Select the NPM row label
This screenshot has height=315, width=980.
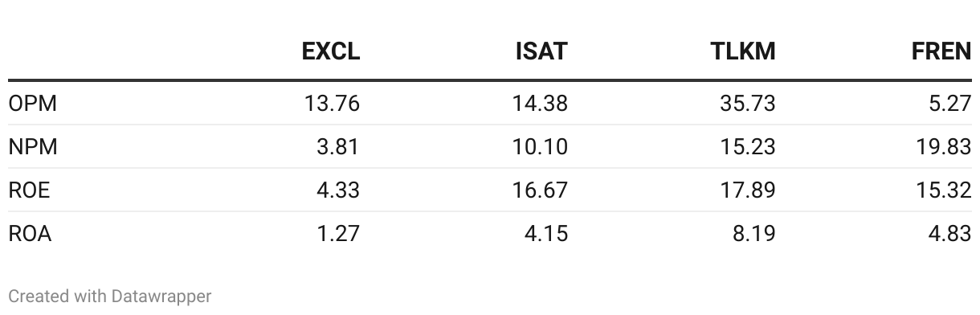(x=33, y=147)
